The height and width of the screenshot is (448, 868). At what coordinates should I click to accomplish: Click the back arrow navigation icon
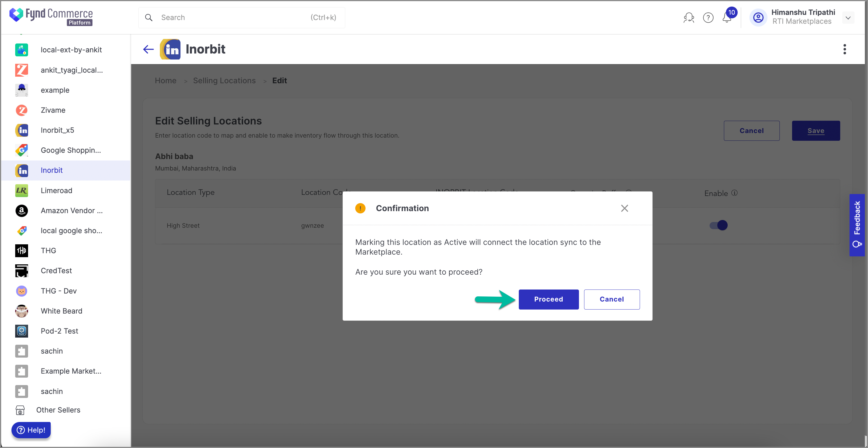tap(149, 49)
